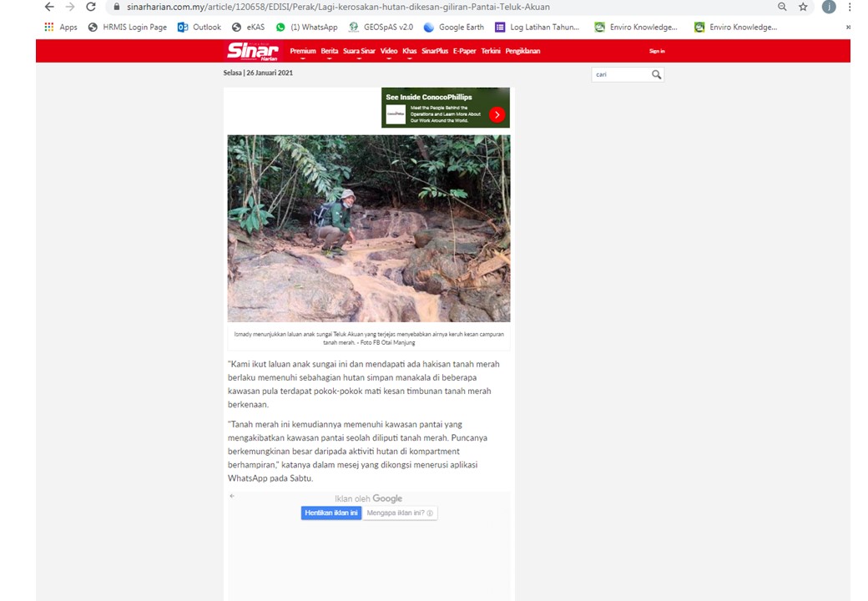Open the Berita menu

[330, 51]
